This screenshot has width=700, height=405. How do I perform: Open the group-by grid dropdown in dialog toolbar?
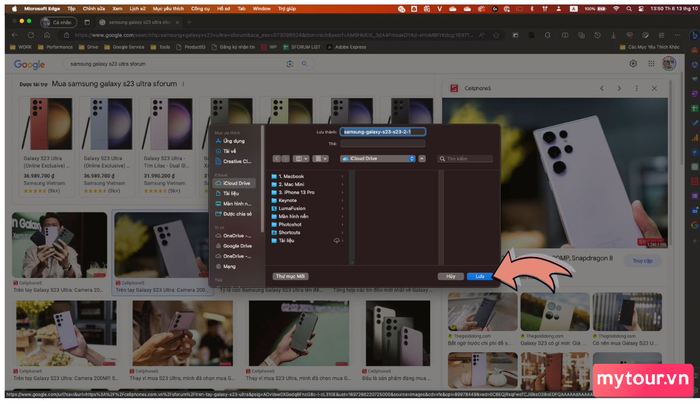coord(321,159)
